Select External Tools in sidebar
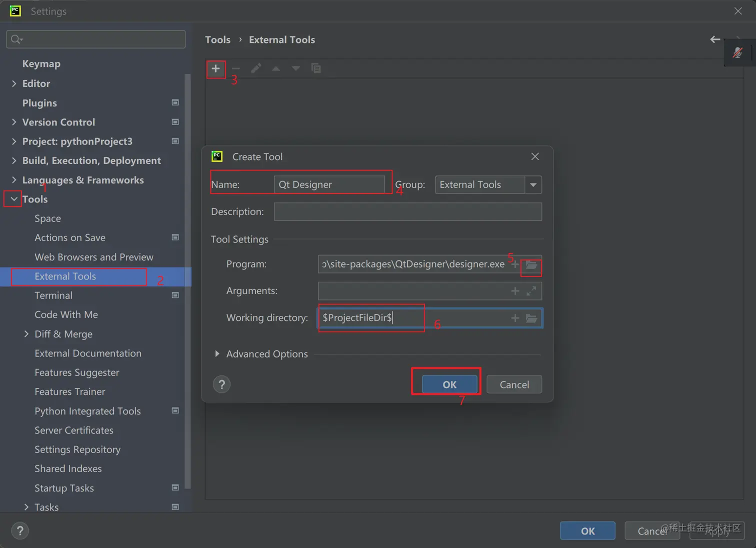Screen dimensions: 756x548 (x=65, y=276)
